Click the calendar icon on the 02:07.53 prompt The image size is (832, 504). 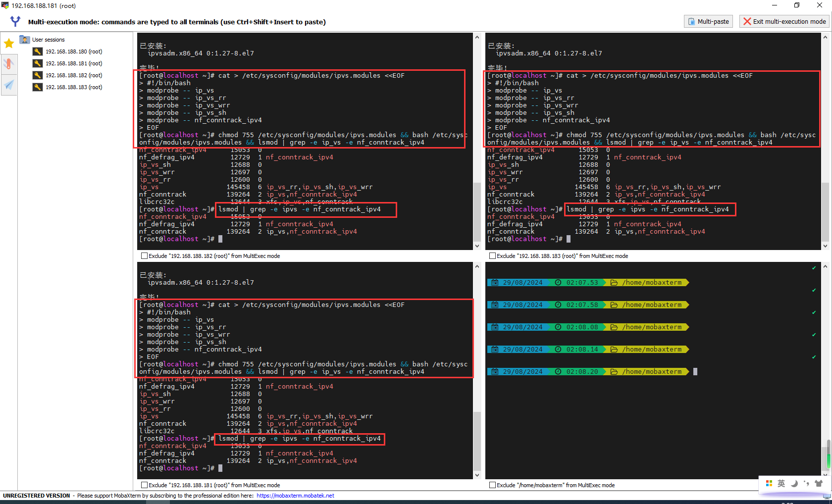pyautogui.click(x=495, y=283)
